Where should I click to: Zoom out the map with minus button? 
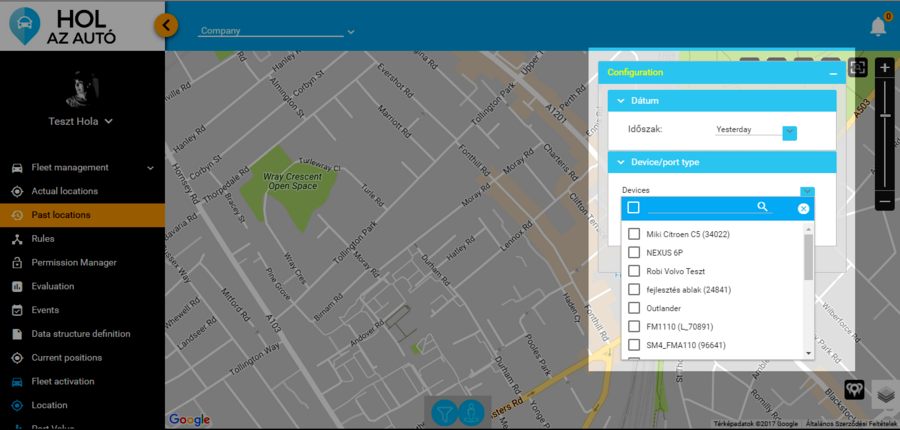pyautogui.click(x=884, y=201)
